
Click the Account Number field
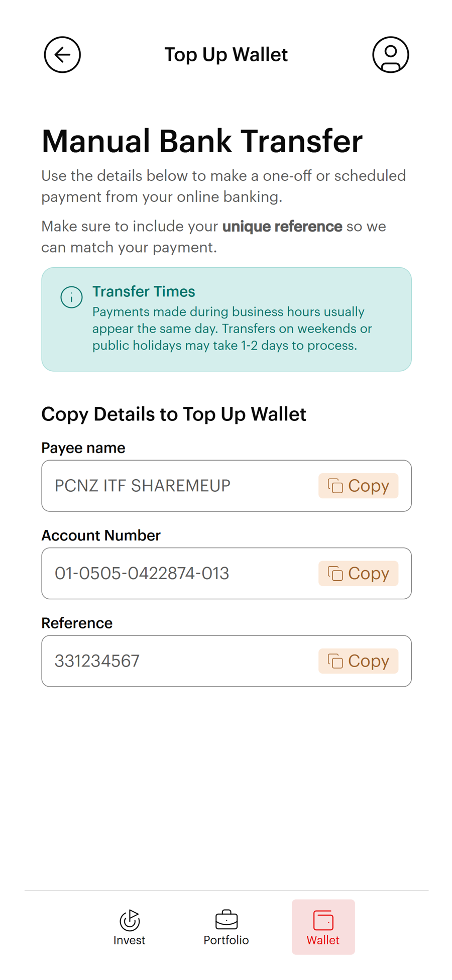point(151,573)
